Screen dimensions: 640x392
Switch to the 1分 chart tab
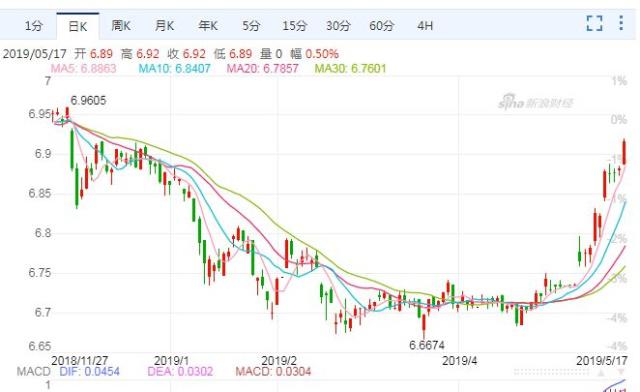(x=33, y=26)
